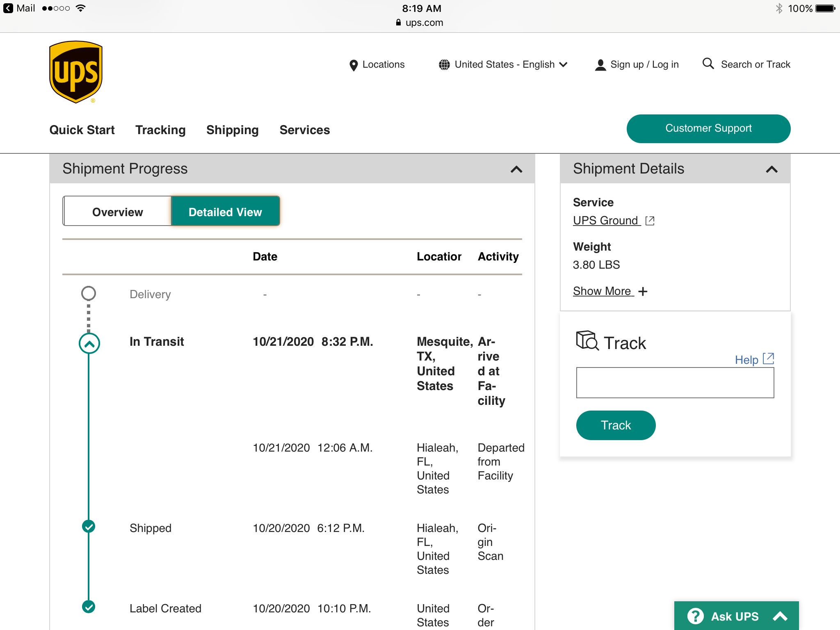Open the United States - English dropdown

503,64
